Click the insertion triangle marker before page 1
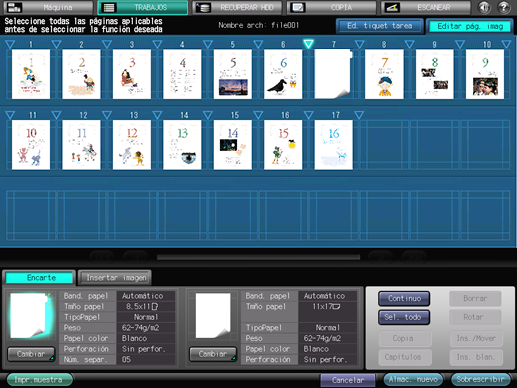Viewport: 517px width, 388px height. 10,44
